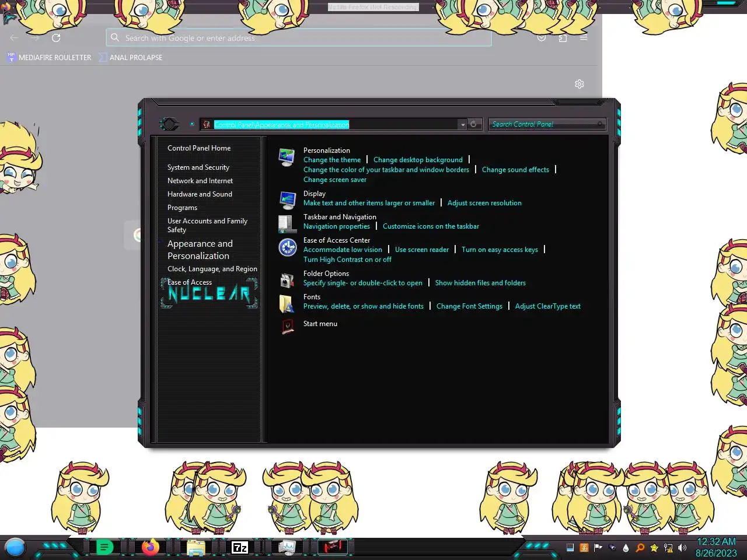
Task: Click Adjust screen resolution link
Action: coord(484,203)
